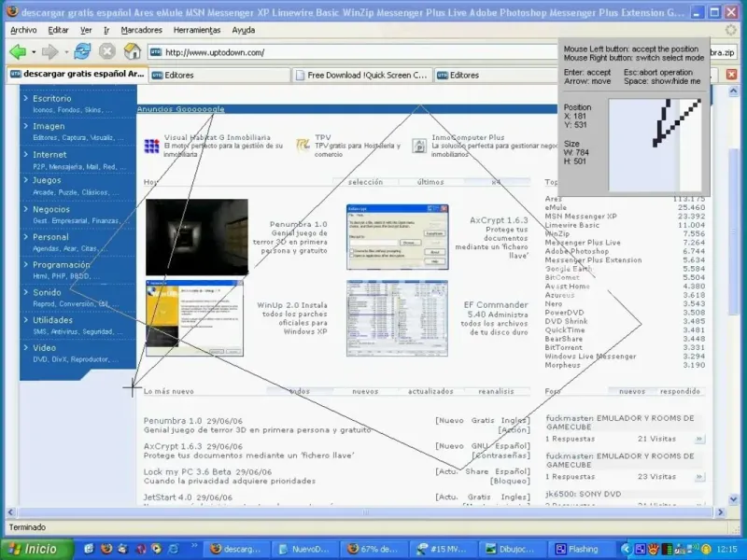Click Adobe Photoshop in the top list

coord(576,251)
